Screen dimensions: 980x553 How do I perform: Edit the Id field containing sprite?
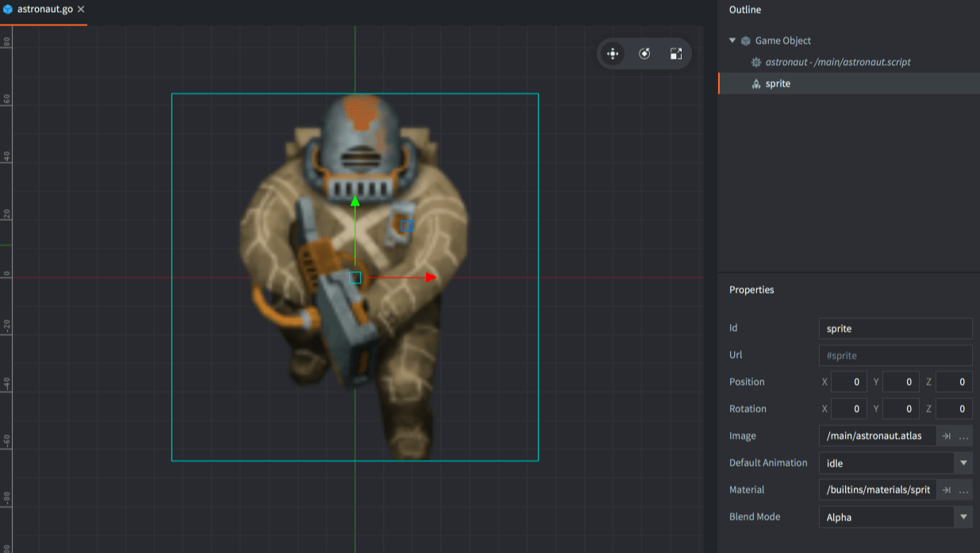point(895,328)
